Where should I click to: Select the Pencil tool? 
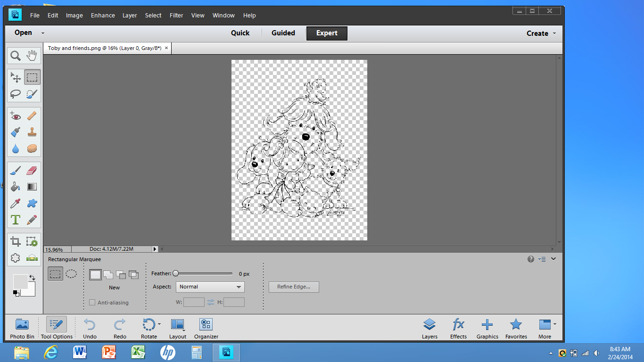[x=32, y=220]
